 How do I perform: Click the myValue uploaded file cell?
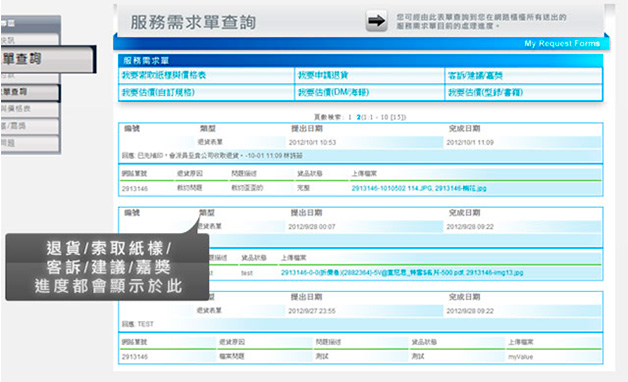click(520, 356)
